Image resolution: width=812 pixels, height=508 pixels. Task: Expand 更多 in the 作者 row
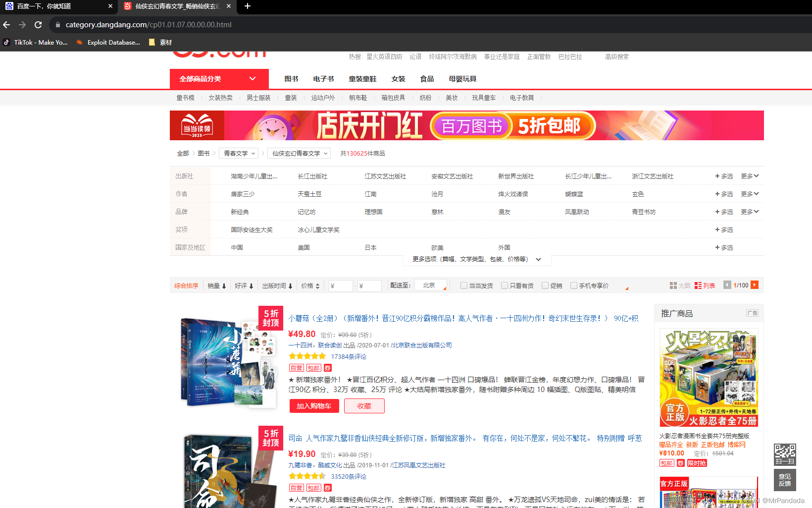750,194
